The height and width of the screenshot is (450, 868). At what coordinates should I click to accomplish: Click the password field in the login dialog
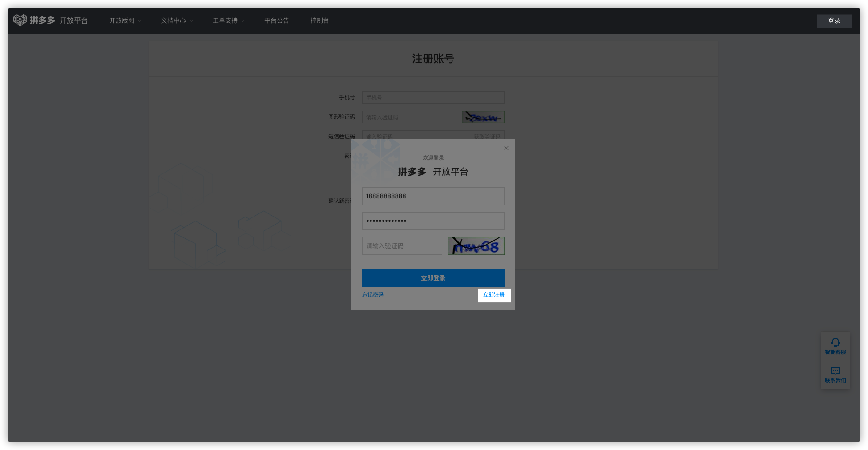pyautogui.click(x=433, y=221)
